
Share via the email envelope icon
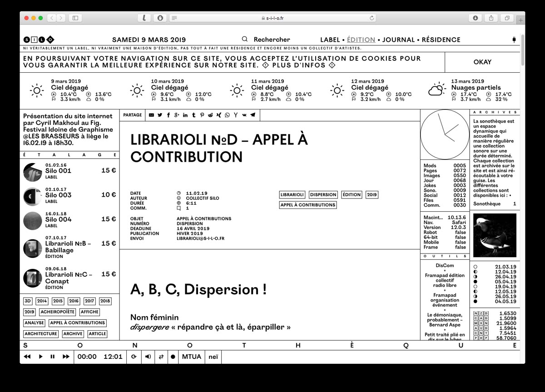click(x=151, y=115)
